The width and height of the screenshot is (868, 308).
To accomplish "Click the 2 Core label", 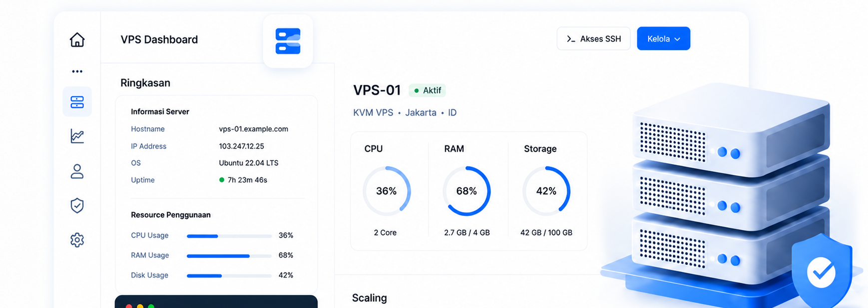I will (x=385, y=232).
